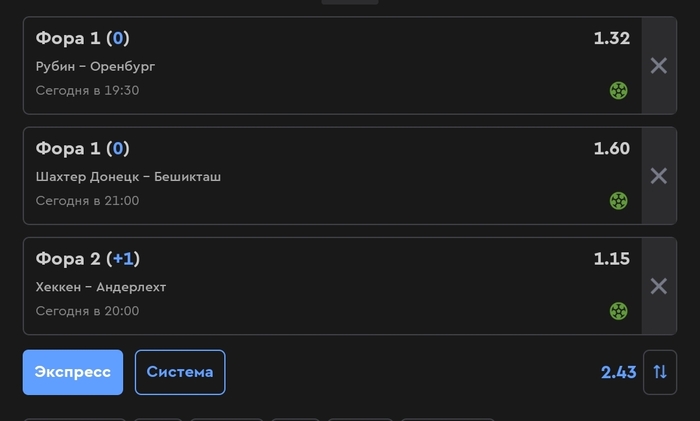
Task: Toggle odds change arrows icon
Action: (660, 372)
